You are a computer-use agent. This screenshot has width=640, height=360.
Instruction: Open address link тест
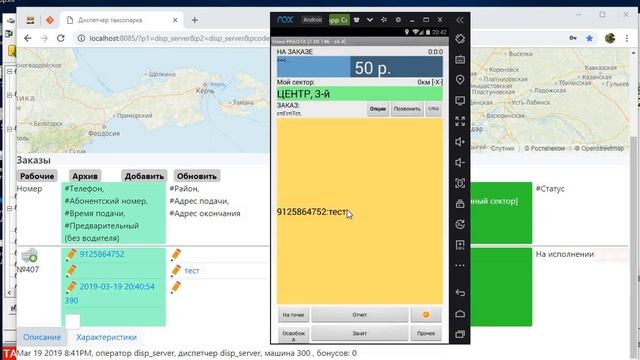tap(192, 271)
